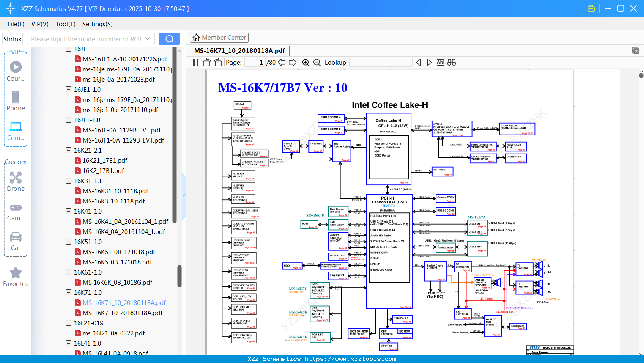Open MS-16K4_0A_20161104_1.pdf

pos(124,232)
